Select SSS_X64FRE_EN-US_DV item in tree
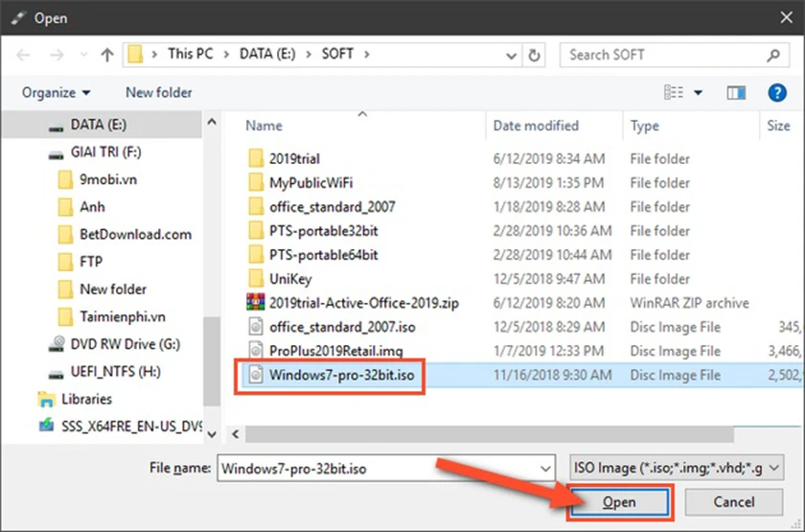This screenshot has height=532, width=805. 131,427
